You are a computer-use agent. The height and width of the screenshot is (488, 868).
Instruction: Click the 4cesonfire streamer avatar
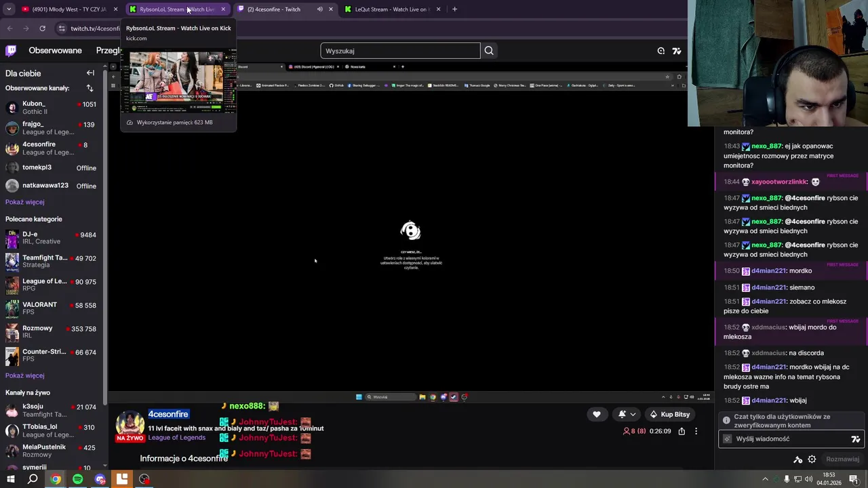pyautogui.click(x=130, y=425)
